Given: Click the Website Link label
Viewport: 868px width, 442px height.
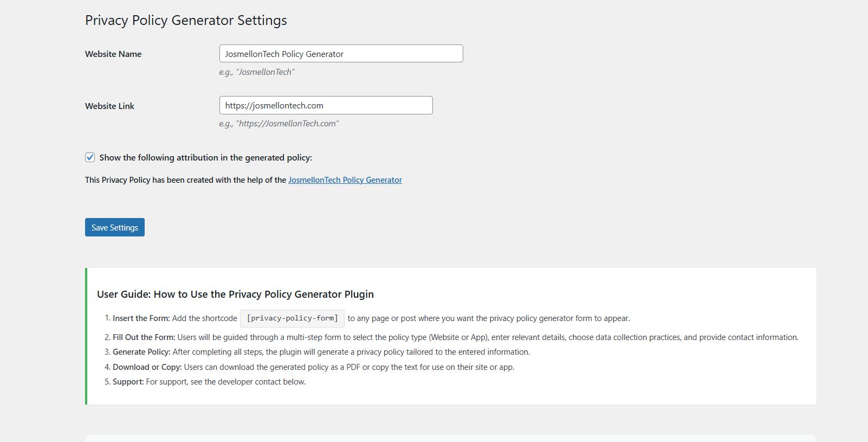Looking at the screenshot, I should (x=109, y=106).
